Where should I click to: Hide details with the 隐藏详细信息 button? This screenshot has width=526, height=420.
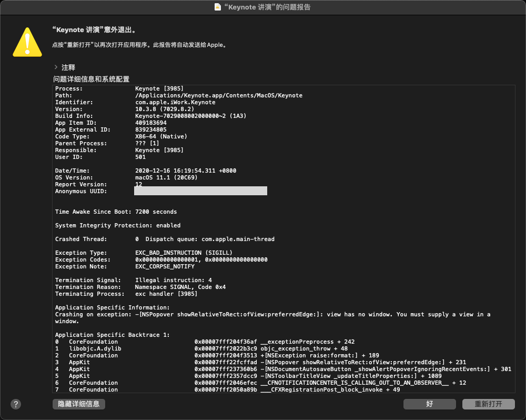pos(79,404)
